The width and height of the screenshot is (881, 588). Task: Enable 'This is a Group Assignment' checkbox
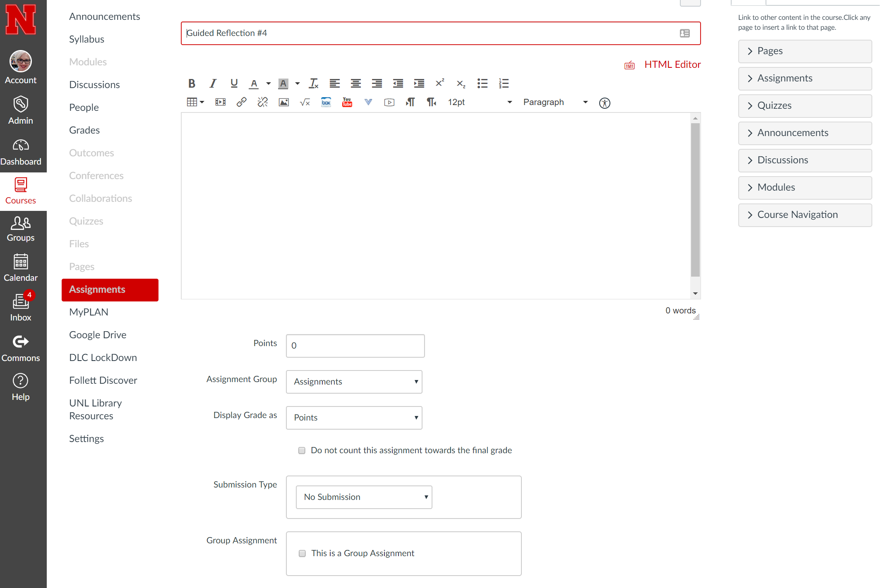302,553
